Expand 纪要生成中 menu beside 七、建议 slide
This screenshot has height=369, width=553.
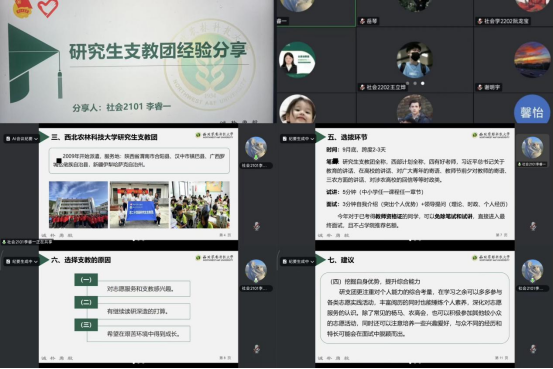pos(298,261)
